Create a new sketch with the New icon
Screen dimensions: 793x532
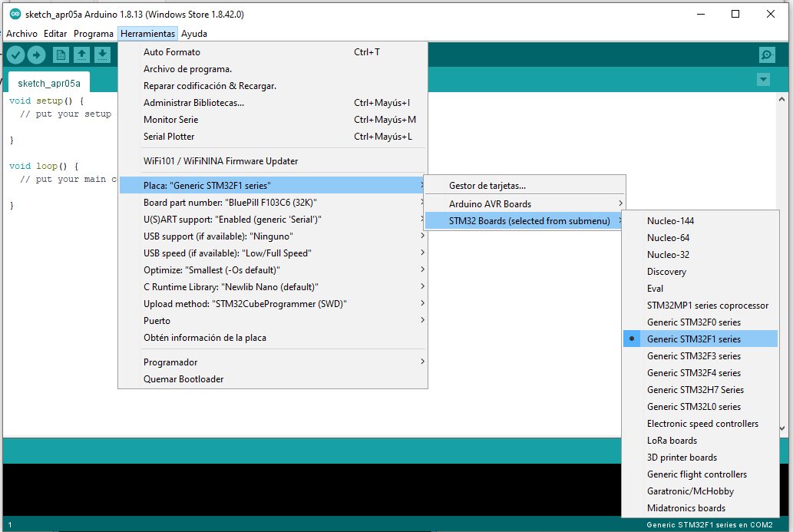pyautogui.click(x=61, y=55)
